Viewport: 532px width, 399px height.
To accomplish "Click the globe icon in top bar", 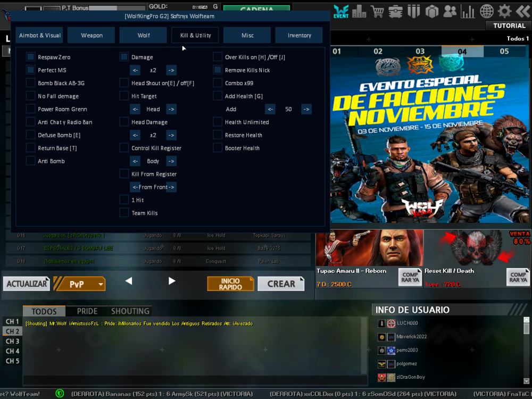I will 486,11.
